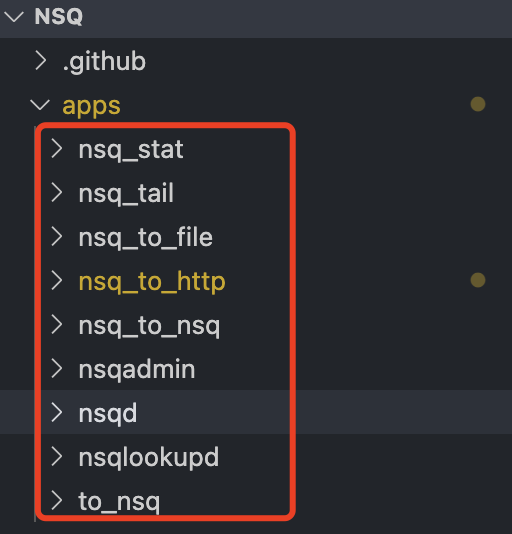Select the nsqlookupd folder label
This screenshot has width=512, height=534.
click(149, 458)
